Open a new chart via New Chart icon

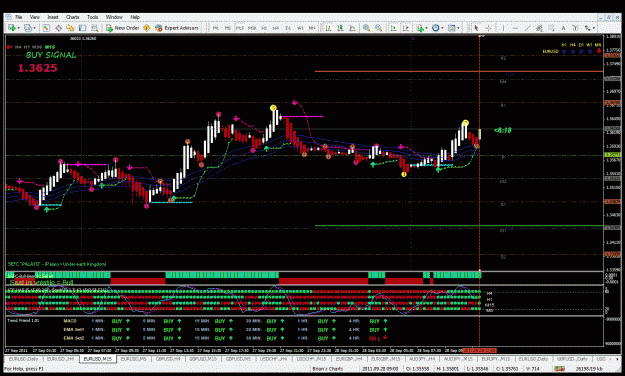tap(12, 28)
